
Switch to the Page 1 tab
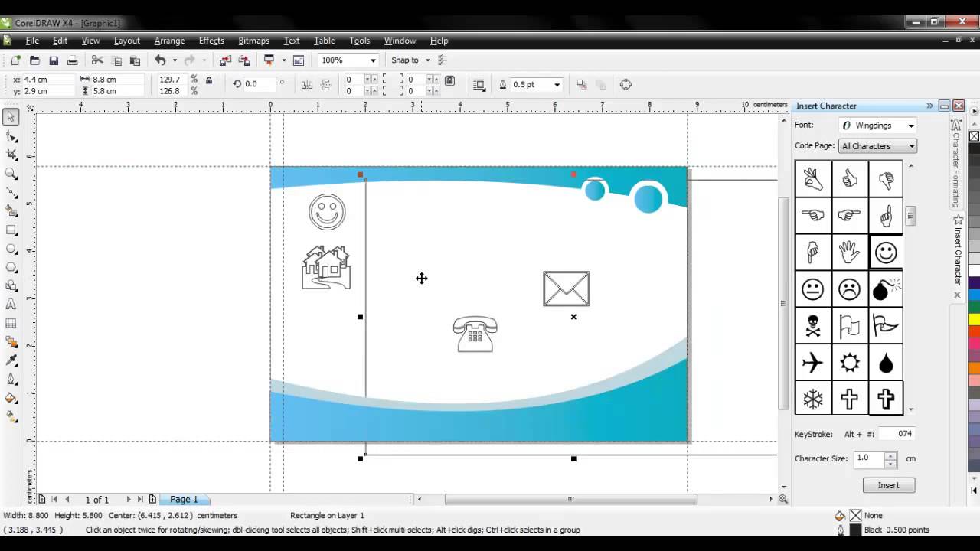point(184,499)
